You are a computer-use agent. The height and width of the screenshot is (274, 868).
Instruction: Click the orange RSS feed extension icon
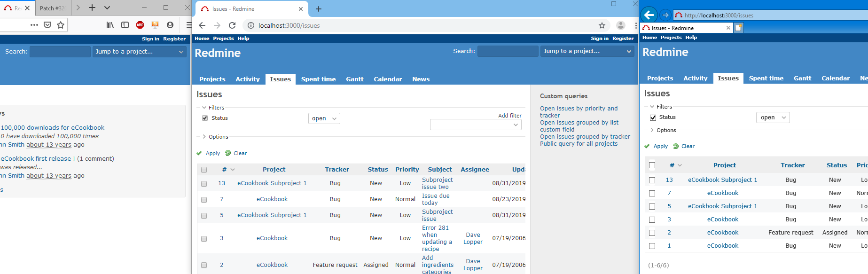pyautogui.click(x=155, y=25)
